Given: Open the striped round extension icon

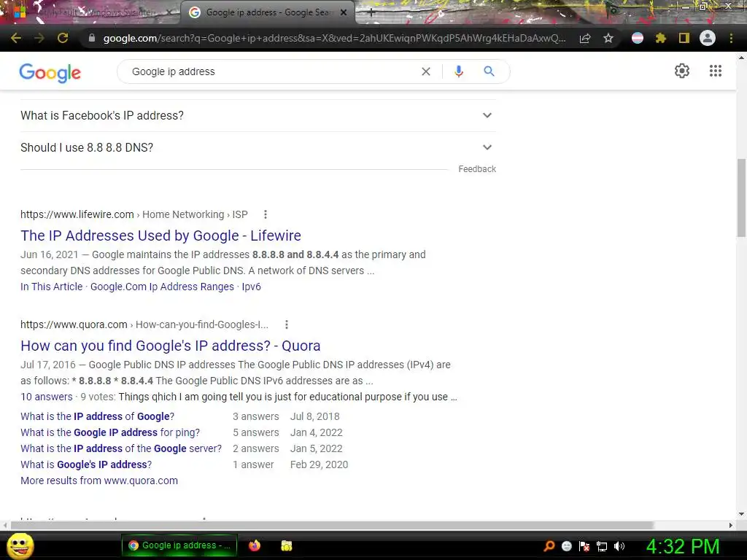Looking at the screenshot, I should (x=638, y=38).
